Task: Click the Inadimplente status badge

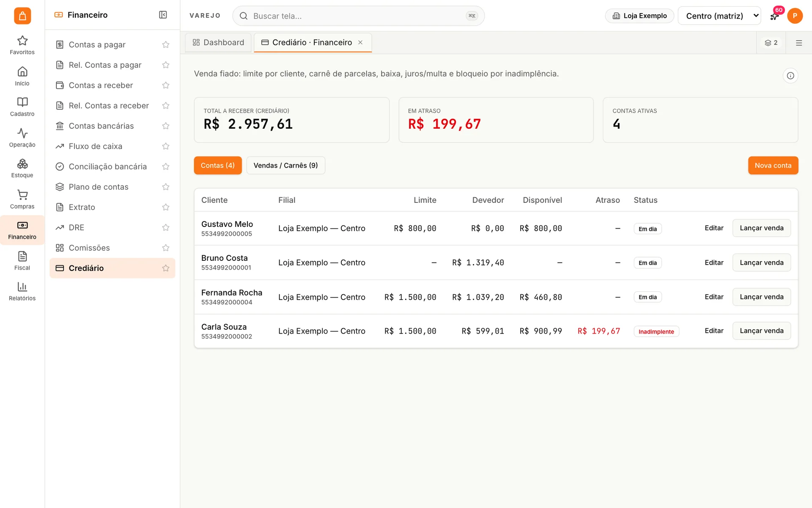Action: pyautogui.click(x=656, y=331)
